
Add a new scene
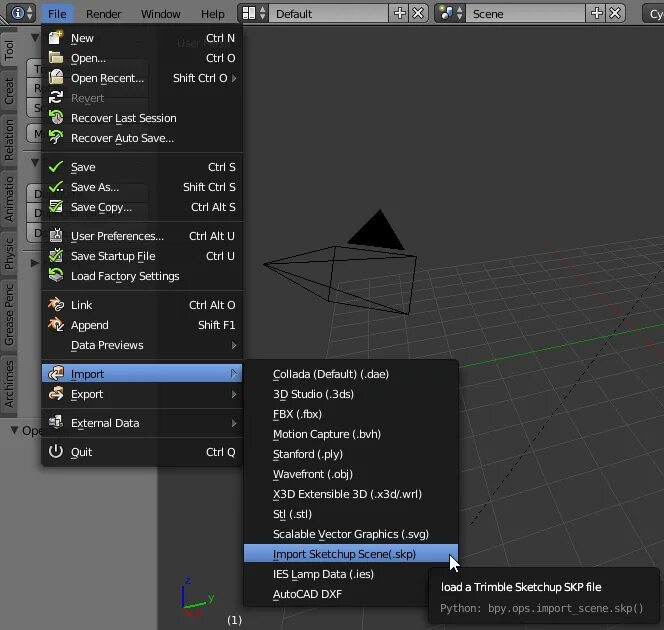pyautogui.click(x=597, y=14)
